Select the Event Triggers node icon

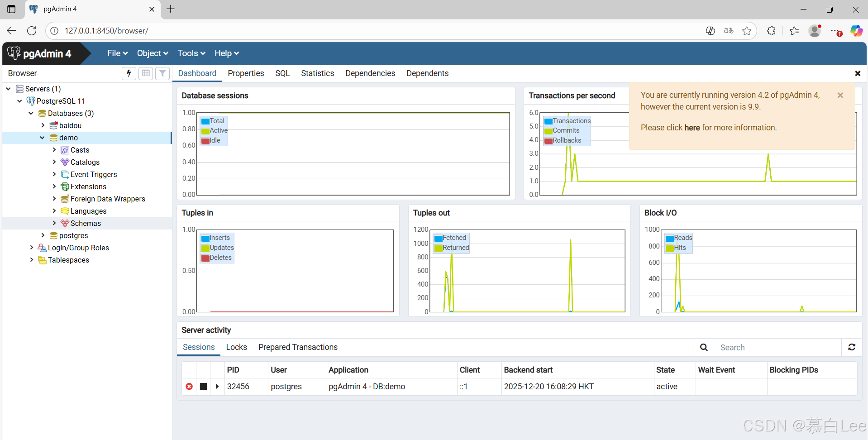pos(65,174)
